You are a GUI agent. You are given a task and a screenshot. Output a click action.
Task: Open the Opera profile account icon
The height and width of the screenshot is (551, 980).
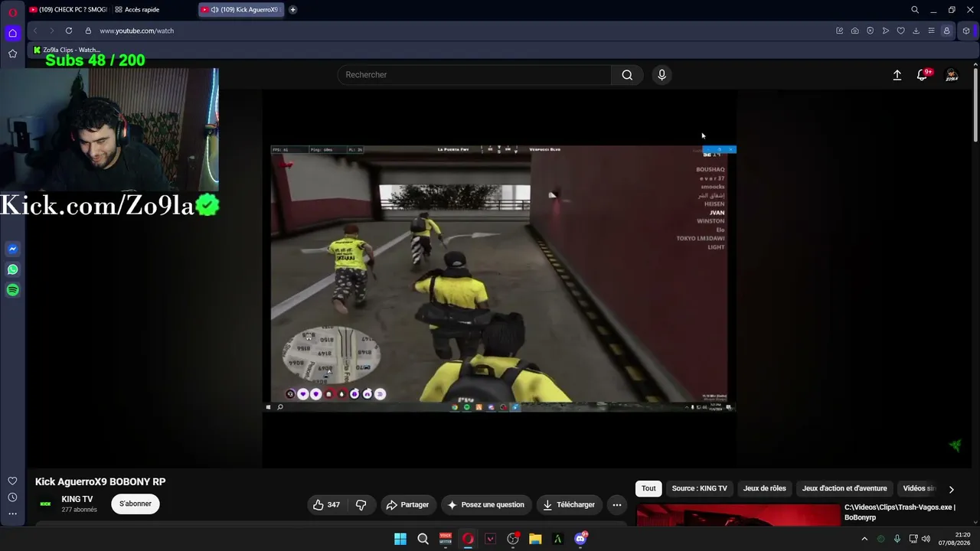[946, 31]
